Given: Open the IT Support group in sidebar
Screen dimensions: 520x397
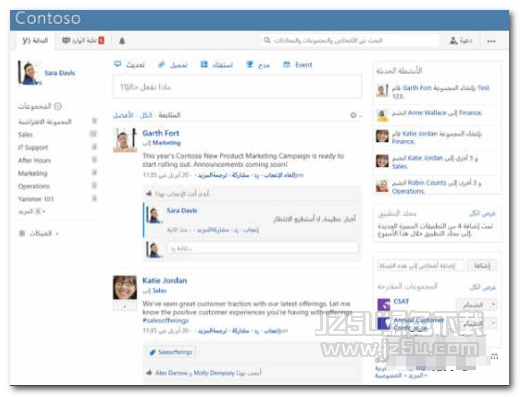Looking at the screenshot, I should [x=33, y=147].
